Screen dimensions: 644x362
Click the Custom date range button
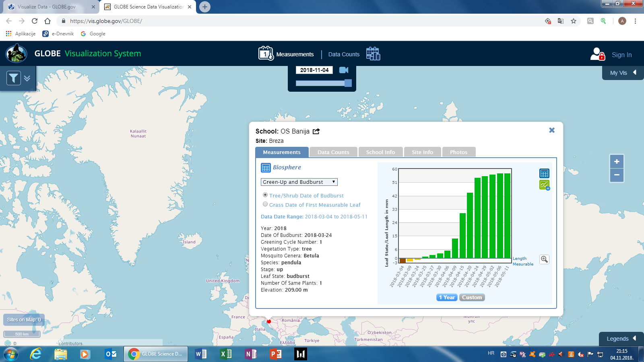point(472,298)
